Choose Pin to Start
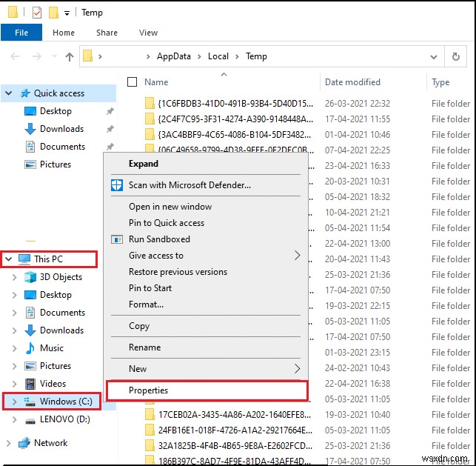Screen dimensions: 476x466 (x=150, y=288)
